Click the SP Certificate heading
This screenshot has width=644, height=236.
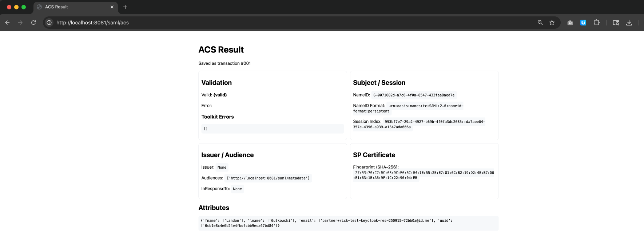point(374,155)
